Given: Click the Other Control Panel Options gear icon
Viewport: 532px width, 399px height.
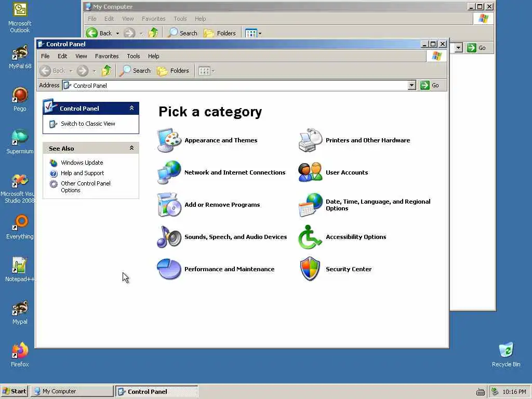Looking at the screenshot, I should [x=54, y=184].
